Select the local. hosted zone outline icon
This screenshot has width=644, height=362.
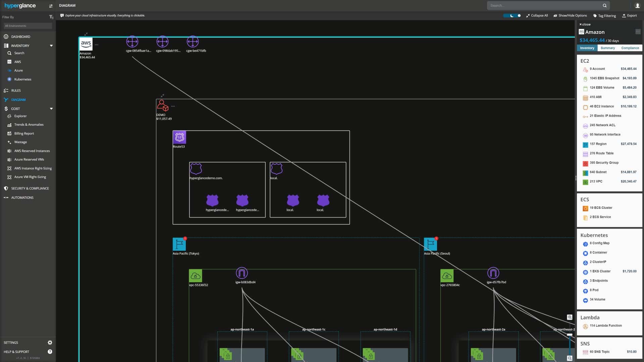click(x=277, y=169)
